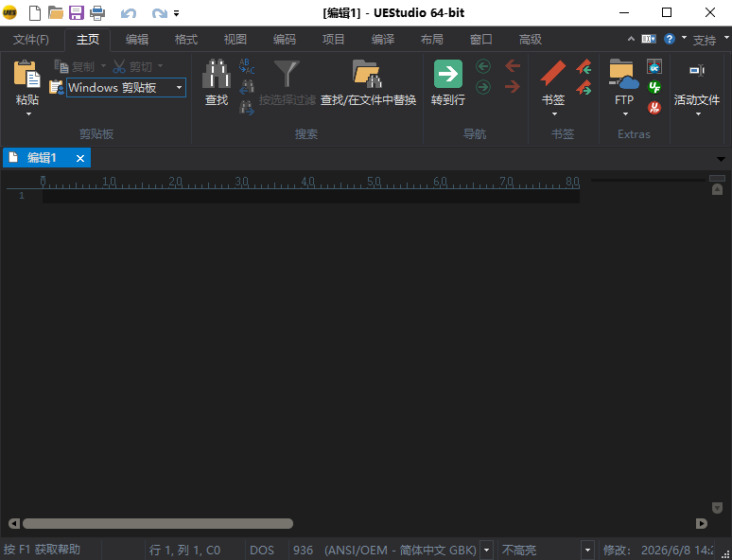The image size is (732, 560).
Task: Click the purple Save icon
Action: click(77, 12)
